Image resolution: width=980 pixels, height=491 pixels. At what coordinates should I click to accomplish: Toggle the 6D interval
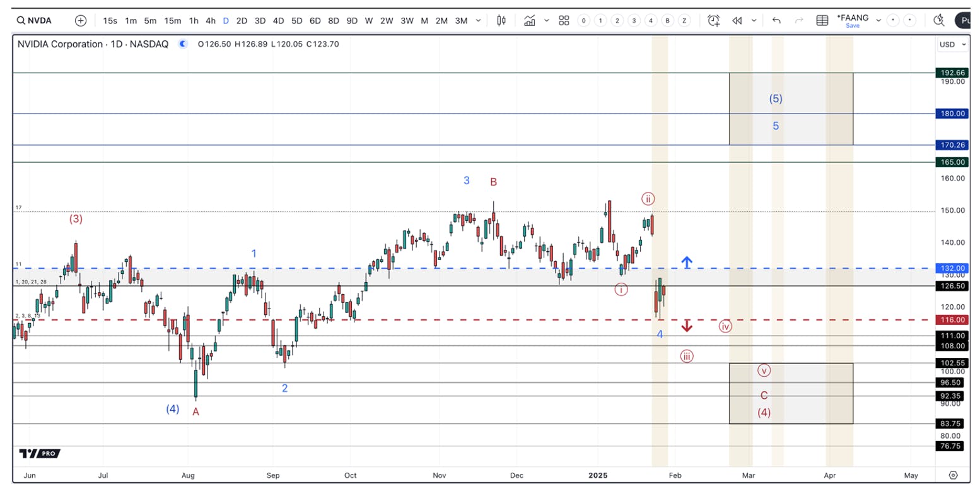(x=315, y=21)
